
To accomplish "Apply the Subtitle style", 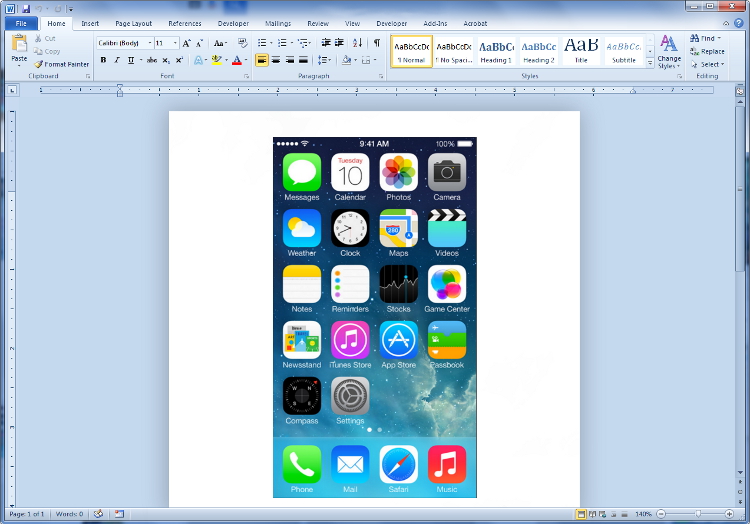I will coord(624,51).
